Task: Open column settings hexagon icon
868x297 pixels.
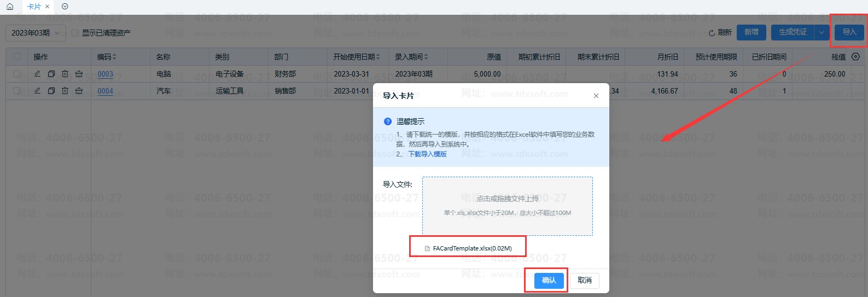Action: 856,56
